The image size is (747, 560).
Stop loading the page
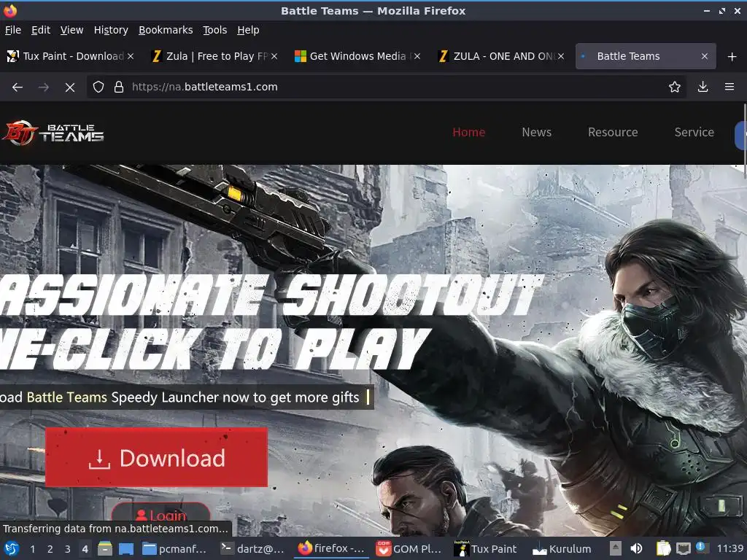tap(69, 87)
